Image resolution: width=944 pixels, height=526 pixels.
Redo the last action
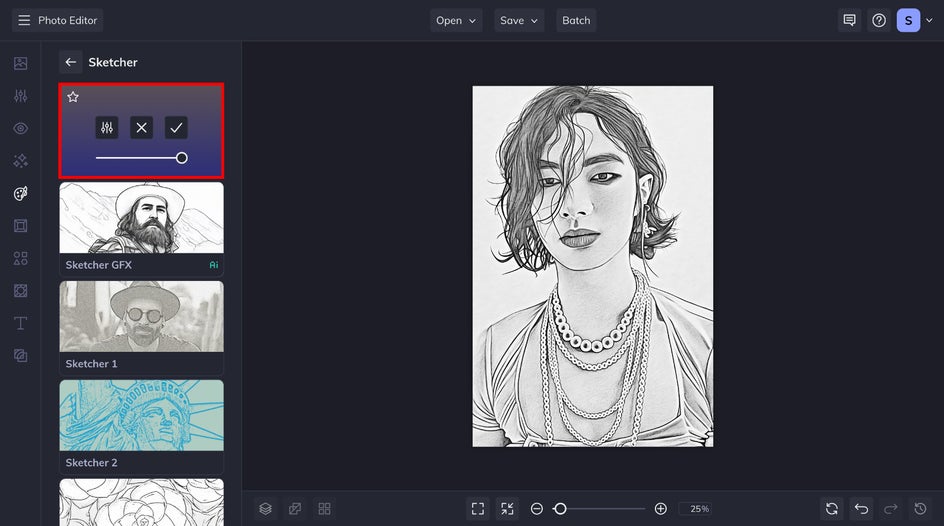[x=891, y=509]
